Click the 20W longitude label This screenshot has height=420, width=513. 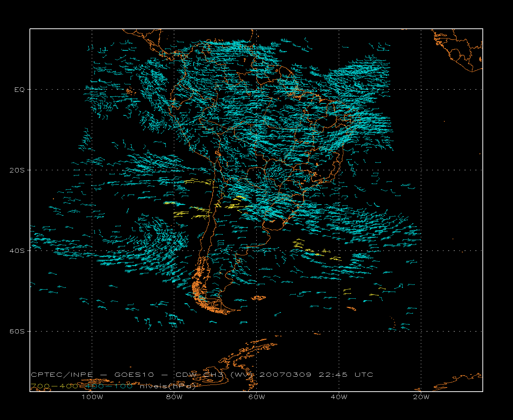tap(421, 397)
